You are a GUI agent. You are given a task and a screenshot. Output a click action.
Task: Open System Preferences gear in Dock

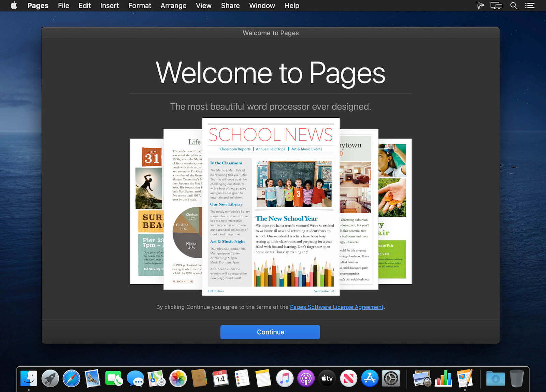point(391,378)
